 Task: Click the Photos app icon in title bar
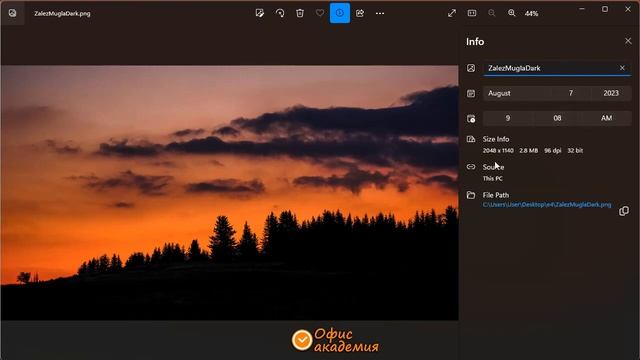(x=13, y=13)
